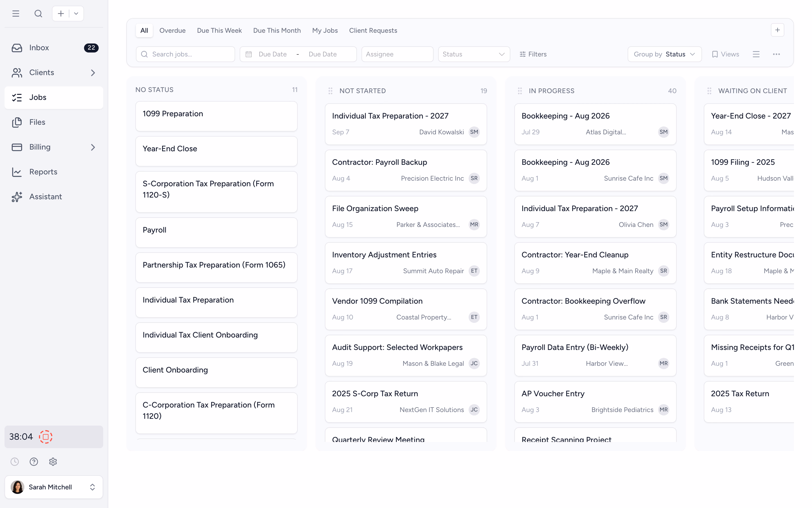Switch to All tab

tap(144, 30)
